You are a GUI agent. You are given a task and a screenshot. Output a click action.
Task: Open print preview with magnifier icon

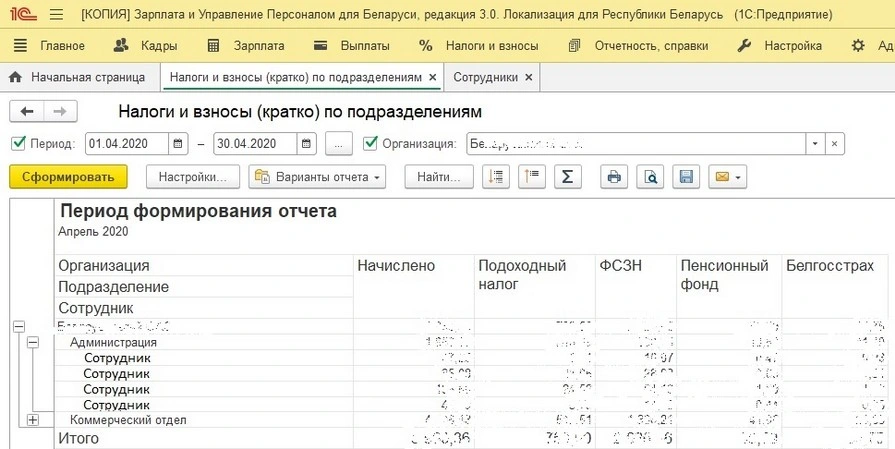[650, 177]
